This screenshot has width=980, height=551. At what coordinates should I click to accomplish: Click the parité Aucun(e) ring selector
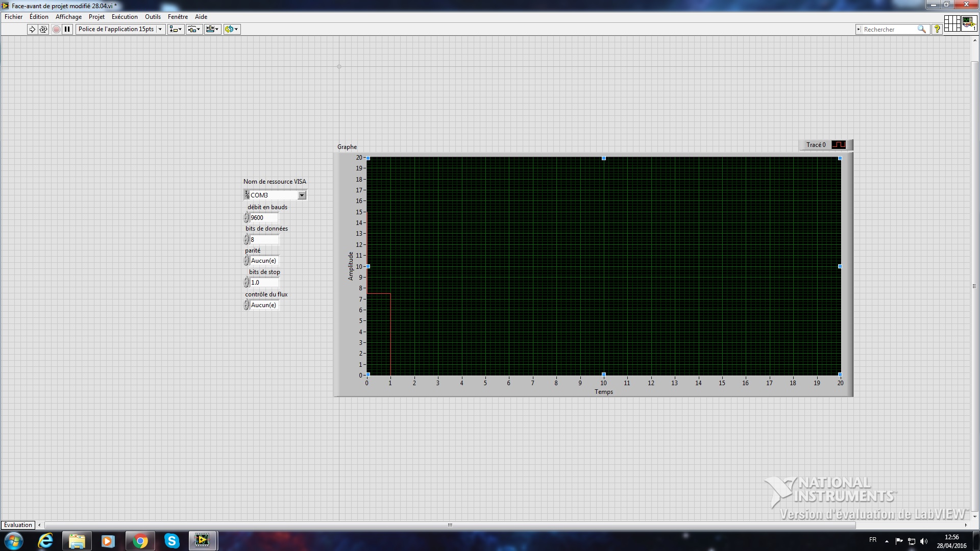pos(263,261)
